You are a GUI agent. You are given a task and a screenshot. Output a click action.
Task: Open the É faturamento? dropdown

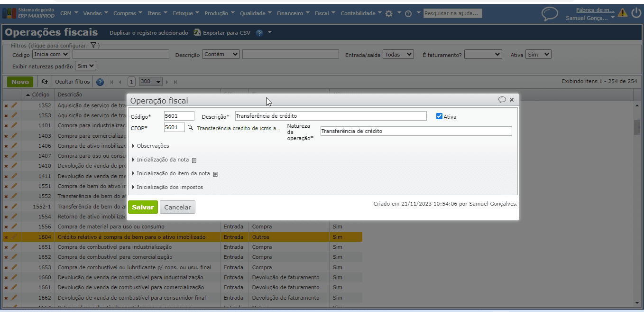pos(483,55)
